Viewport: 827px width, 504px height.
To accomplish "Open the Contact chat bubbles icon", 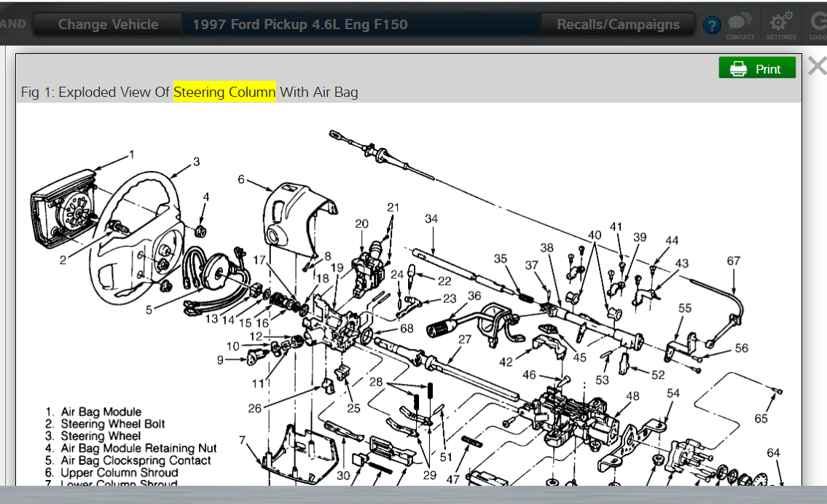I will click(740, 26).
